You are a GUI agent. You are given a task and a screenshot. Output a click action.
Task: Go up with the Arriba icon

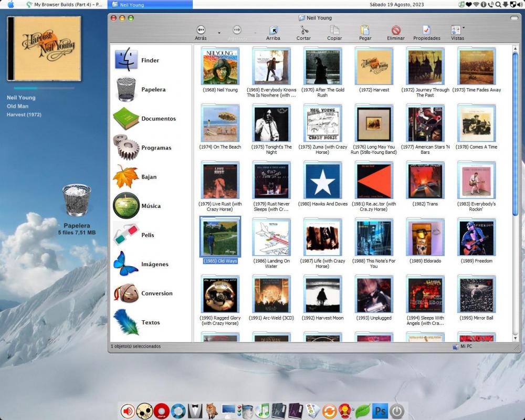[x=273, y=30]
